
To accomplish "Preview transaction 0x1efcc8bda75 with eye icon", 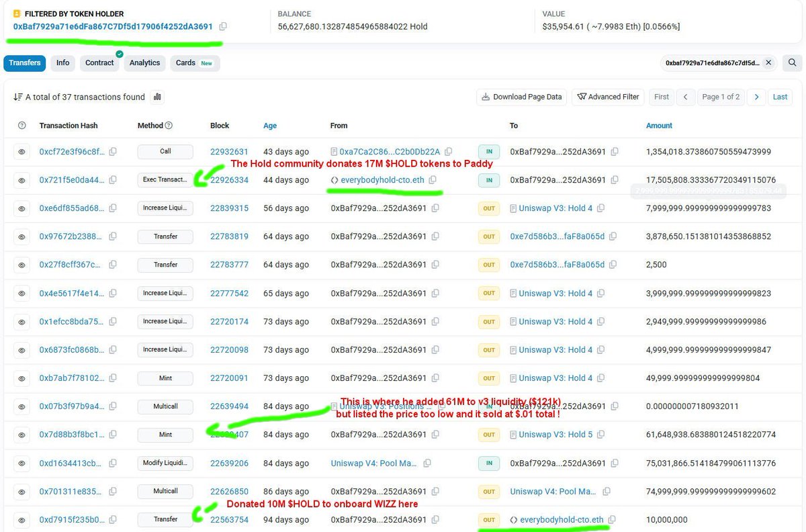I will pos(21,322).
